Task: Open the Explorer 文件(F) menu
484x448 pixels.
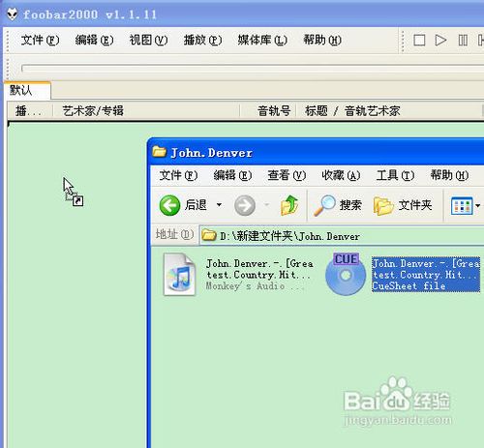Action: pyautogui.click(x=178, y=175)
